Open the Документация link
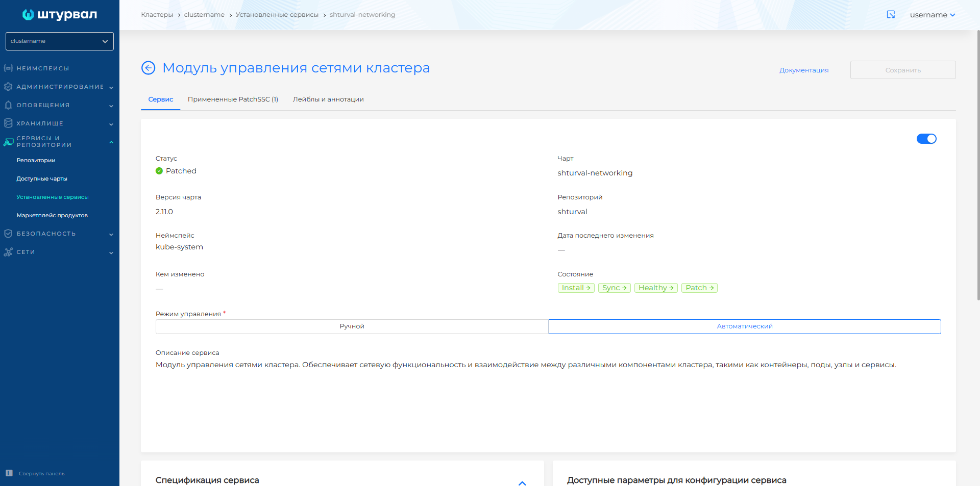Viewport: 980px width, 486px height. [x=803, y=70]
